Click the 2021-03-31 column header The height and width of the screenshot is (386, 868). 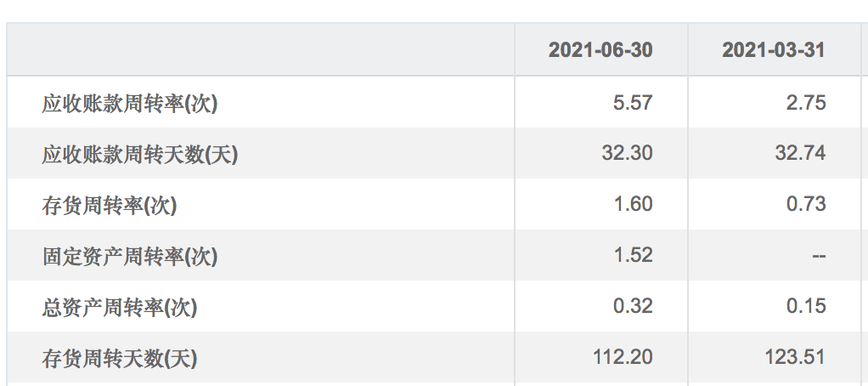pyautogui.click(x=774, y=50)
